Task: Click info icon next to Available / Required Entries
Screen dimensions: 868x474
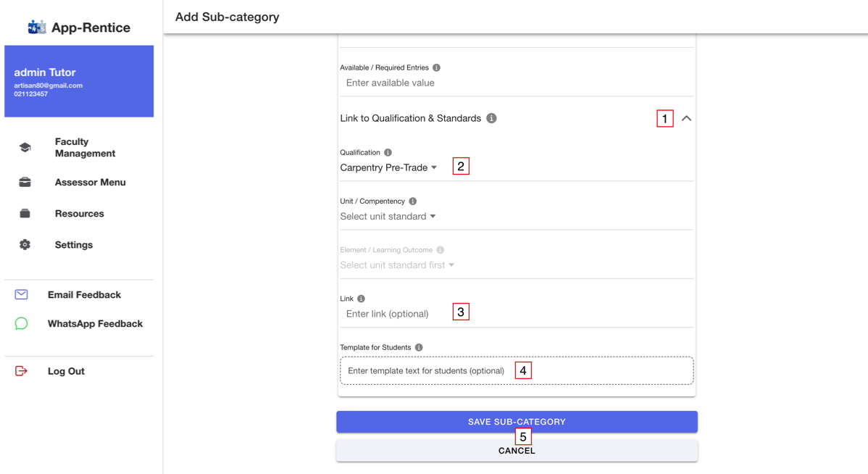Action: (436, 67)
